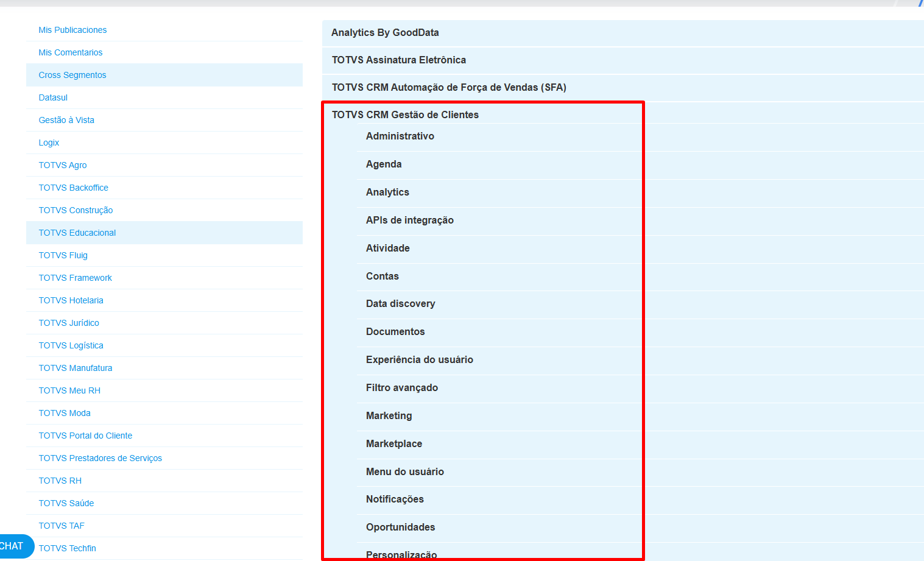Select TOTVS Saúde from the list

click(66, 503)
